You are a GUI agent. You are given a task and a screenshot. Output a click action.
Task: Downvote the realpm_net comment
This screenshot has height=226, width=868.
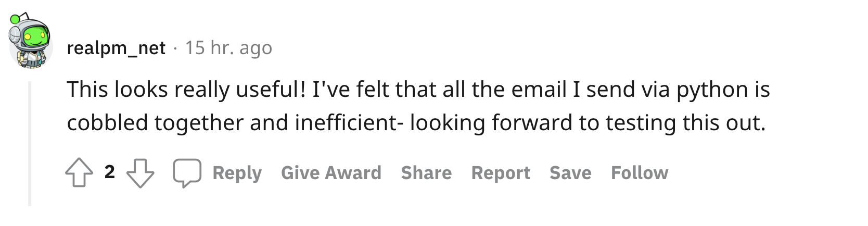click(x=141, y=173)
